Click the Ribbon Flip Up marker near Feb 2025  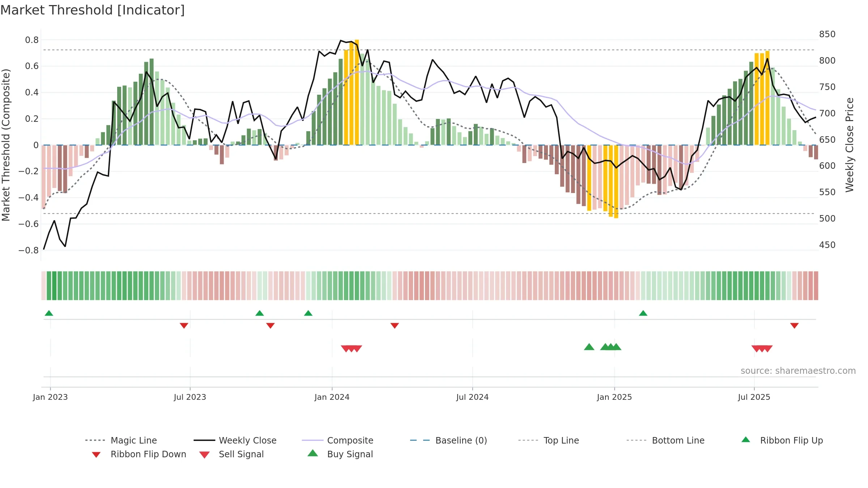[x=643, y=313]
